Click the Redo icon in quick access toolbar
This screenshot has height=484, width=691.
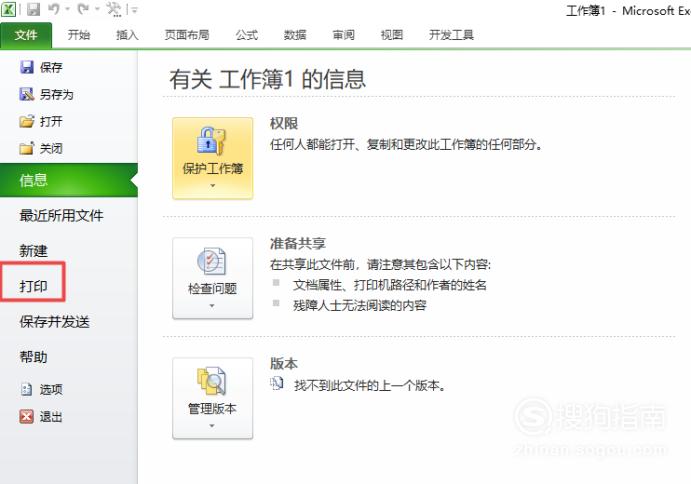click(84, 8)
